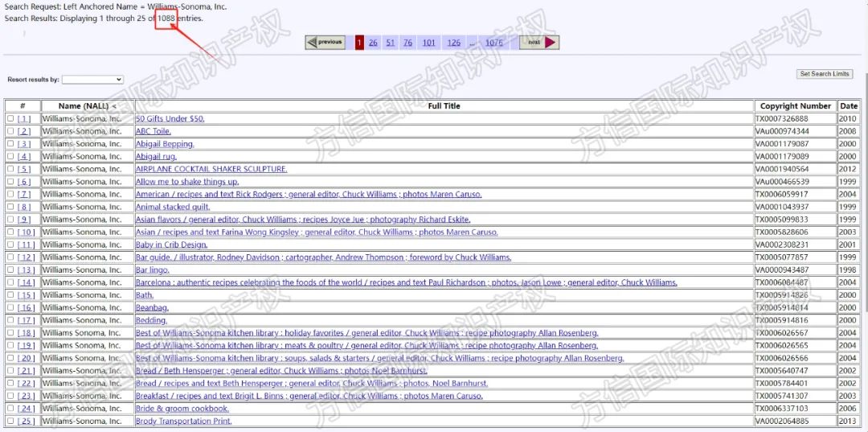Screen dimensions: 868x432
Task: Tick the checkbox for entry 5
Action: point(10,169)
